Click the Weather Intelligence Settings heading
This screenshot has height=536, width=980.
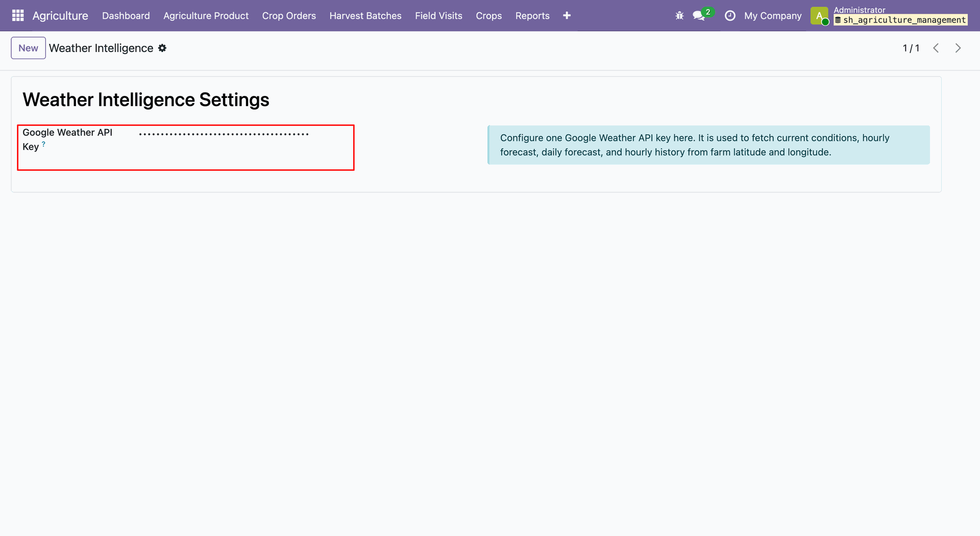(x=146, y=99)
